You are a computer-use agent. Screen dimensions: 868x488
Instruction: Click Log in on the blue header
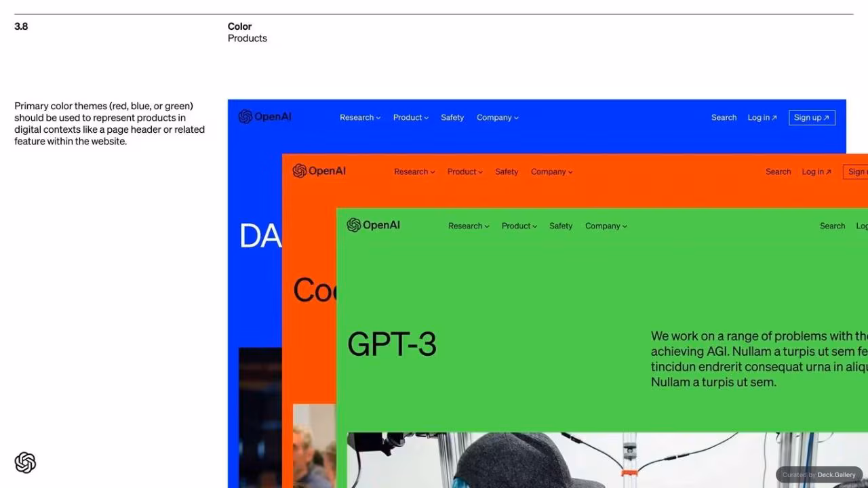pos(762,117)
